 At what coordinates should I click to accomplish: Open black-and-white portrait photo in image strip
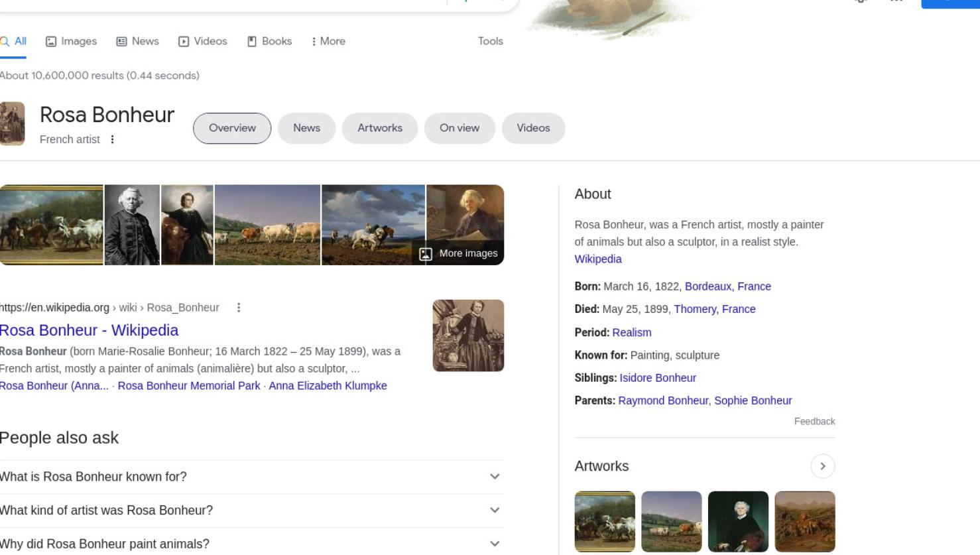[132, 225]
